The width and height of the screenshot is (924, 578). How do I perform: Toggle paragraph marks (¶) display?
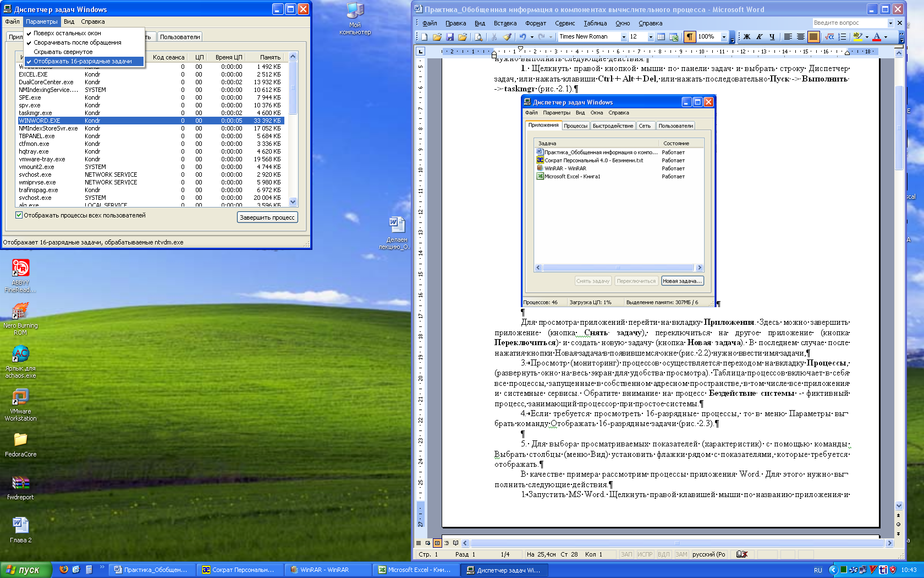click(689, 37)
